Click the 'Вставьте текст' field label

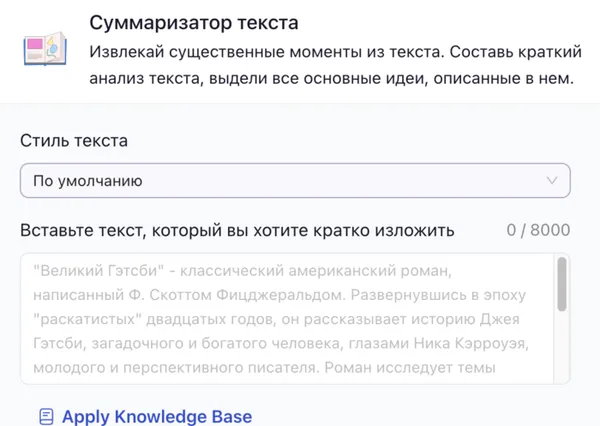coord(237,230)
